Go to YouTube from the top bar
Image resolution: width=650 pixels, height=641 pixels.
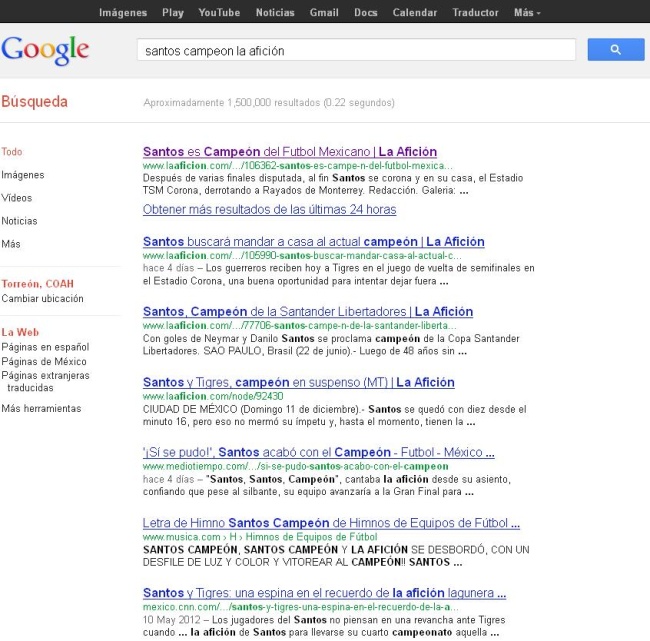click(218, 13)
